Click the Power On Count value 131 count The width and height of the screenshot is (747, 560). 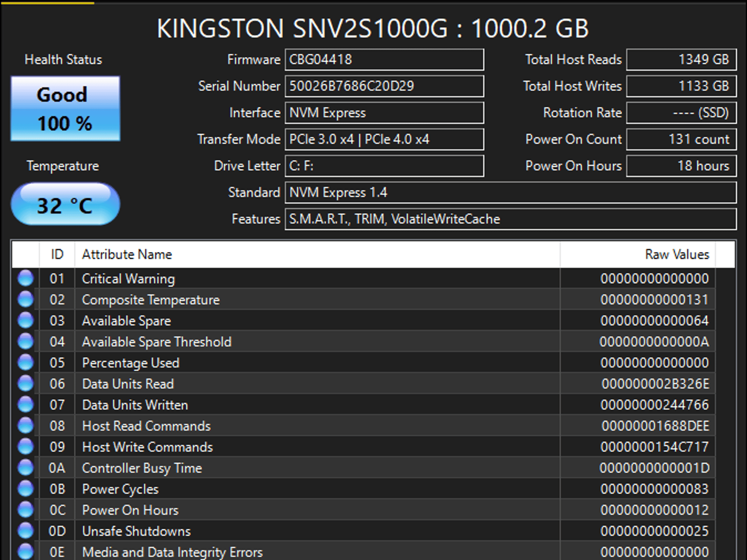681,139
